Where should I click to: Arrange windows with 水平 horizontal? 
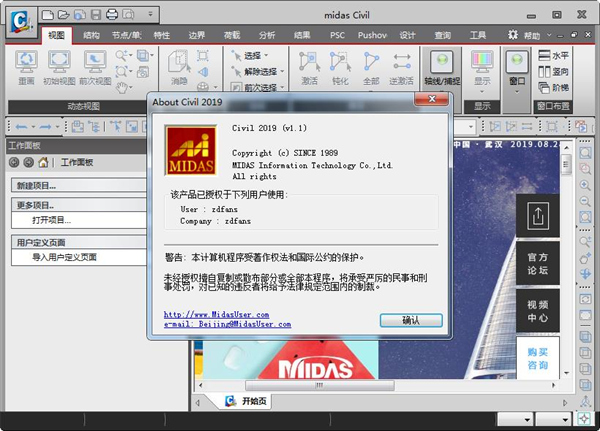click(x=553, y=56)
